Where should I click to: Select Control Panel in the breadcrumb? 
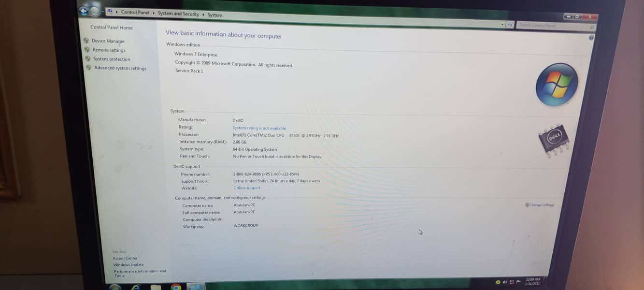[x=135, y=13]
